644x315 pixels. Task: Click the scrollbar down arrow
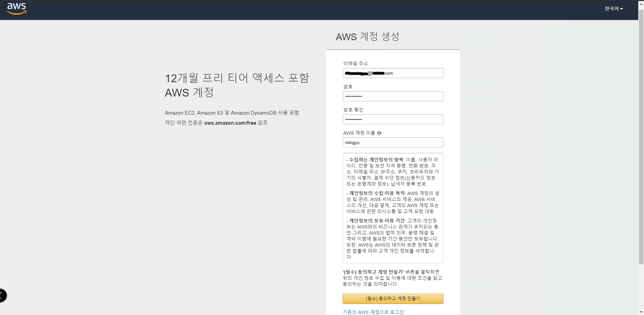click(641, 312)
